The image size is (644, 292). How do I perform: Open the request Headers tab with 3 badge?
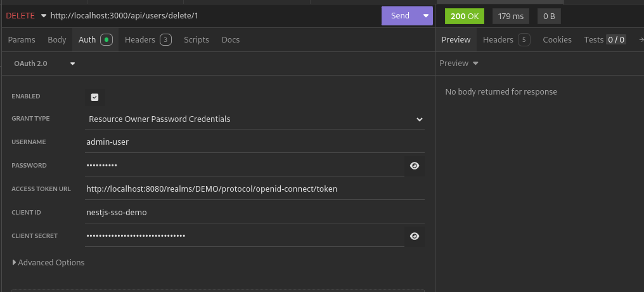[148, 40]
